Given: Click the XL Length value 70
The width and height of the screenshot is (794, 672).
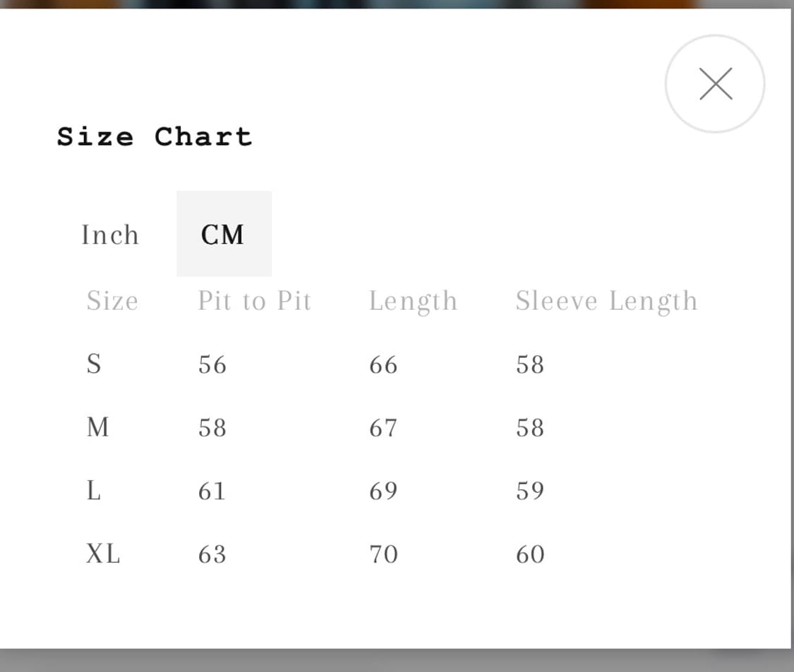Looking at the screenshot, I should click(383, 554).
